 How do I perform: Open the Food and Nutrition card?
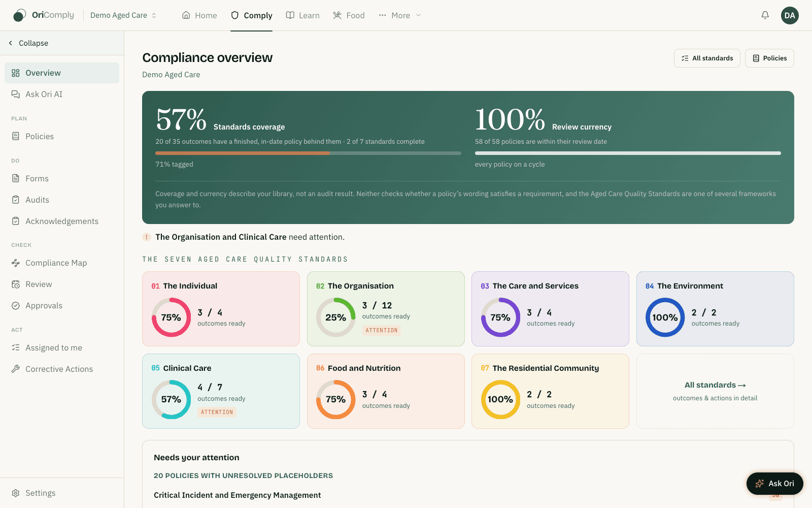pyautogui.click(x=386, y=391)
